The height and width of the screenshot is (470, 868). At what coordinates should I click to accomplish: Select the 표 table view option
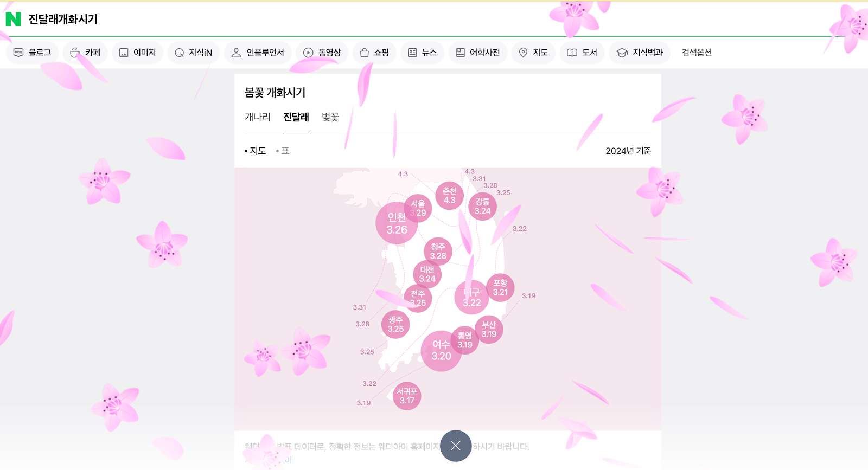[x=283, y=151]
